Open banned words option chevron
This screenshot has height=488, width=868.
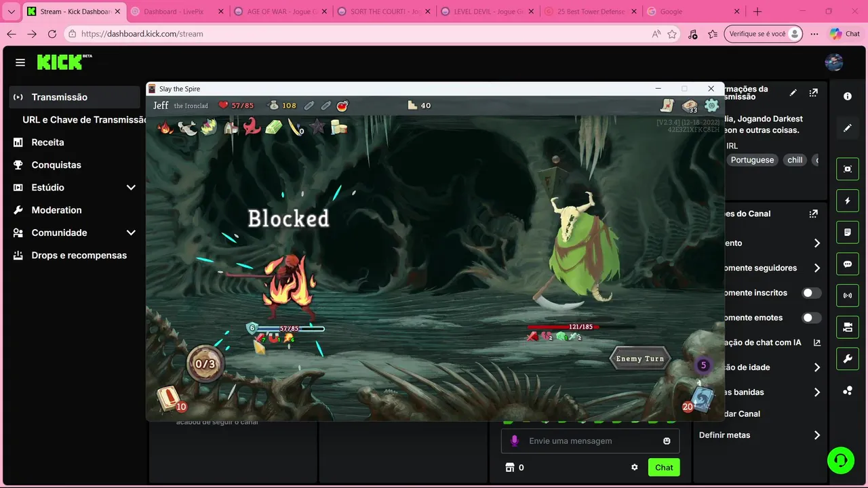coord(816,392)
